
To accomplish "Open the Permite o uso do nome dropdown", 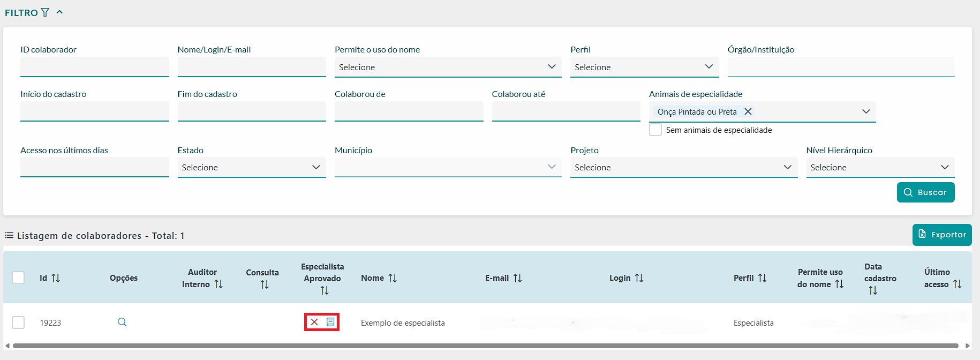I will point(448,67).
